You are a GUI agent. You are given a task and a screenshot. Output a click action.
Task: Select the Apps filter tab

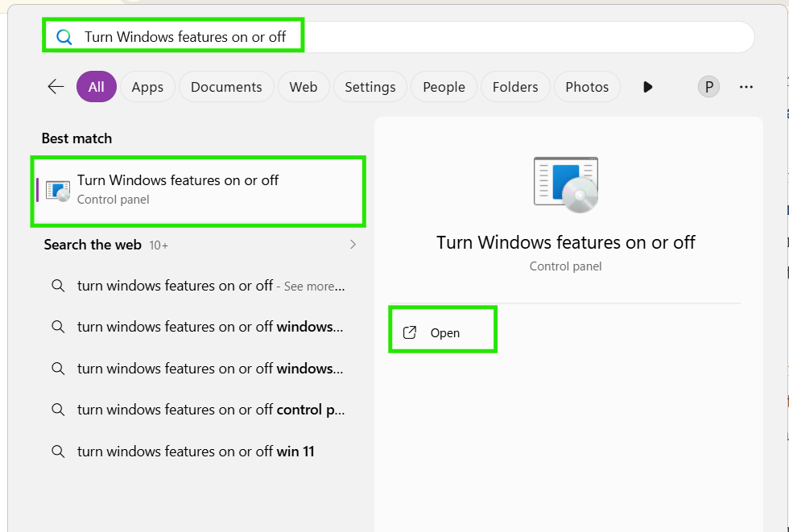click(147, 87)
